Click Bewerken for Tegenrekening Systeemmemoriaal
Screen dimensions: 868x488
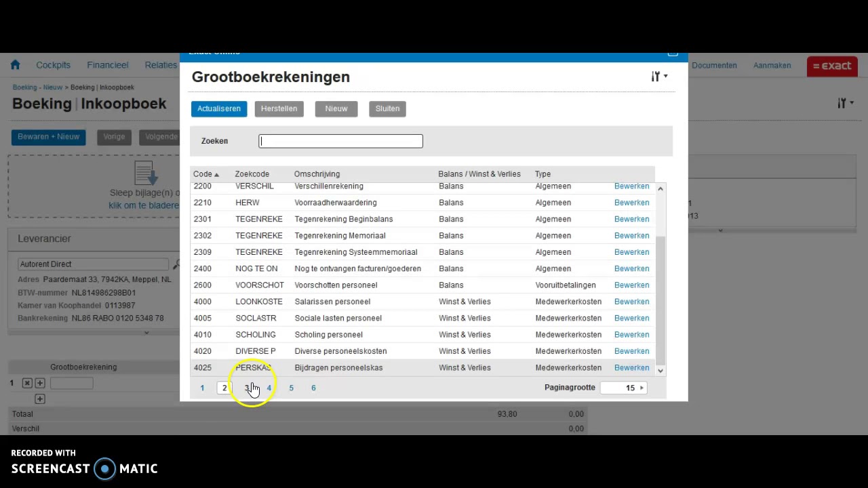631,252
